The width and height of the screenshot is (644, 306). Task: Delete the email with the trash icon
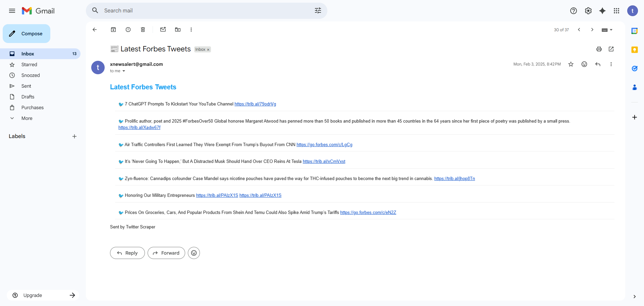(x=143, y=30)
